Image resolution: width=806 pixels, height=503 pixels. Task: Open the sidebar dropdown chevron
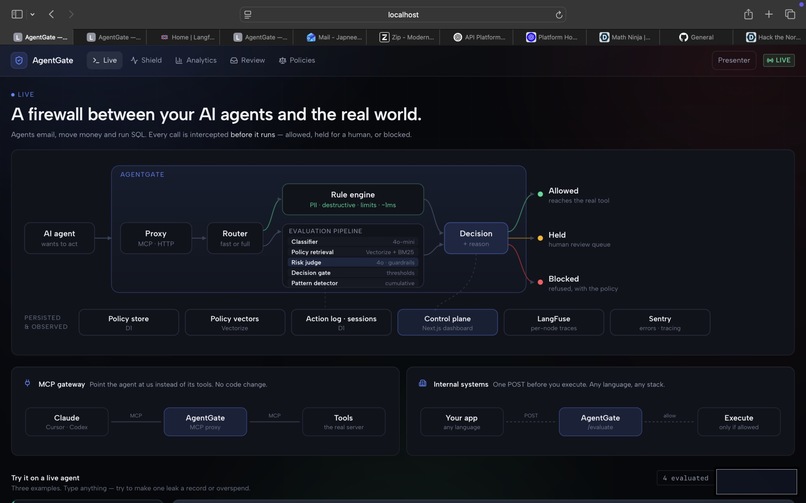(x=32, y=14)
